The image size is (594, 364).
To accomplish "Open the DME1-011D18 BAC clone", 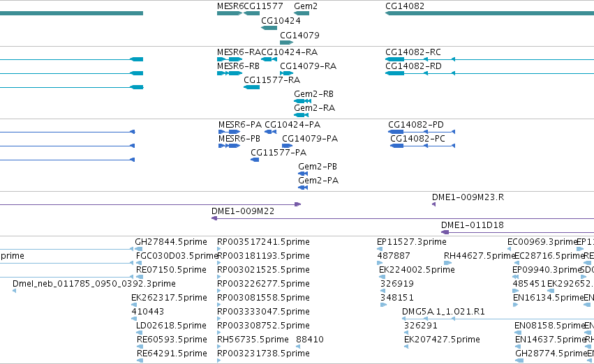I will point(517,233).
